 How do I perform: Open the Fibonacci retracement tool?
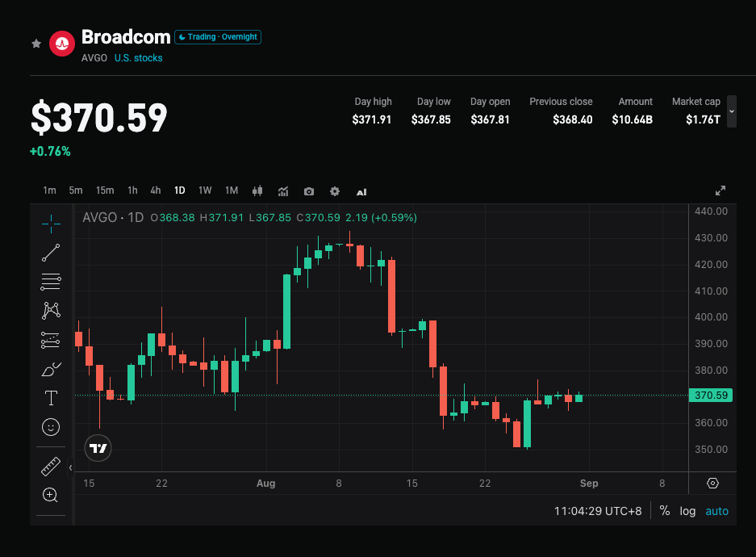51,282
